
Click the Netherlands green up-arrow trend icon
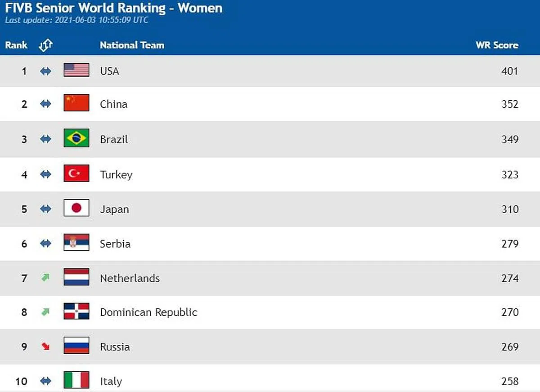(45, 278)
